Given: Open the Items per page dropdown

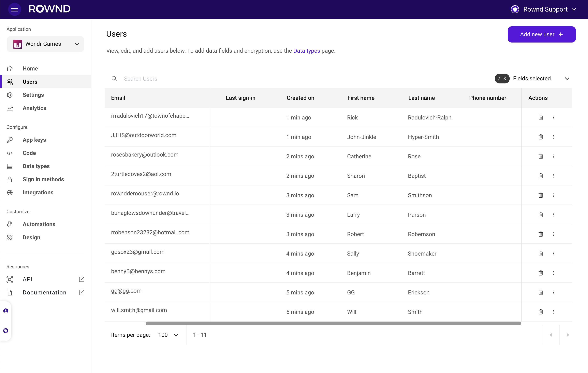Looking at the screenshot, I should (168, 335).
